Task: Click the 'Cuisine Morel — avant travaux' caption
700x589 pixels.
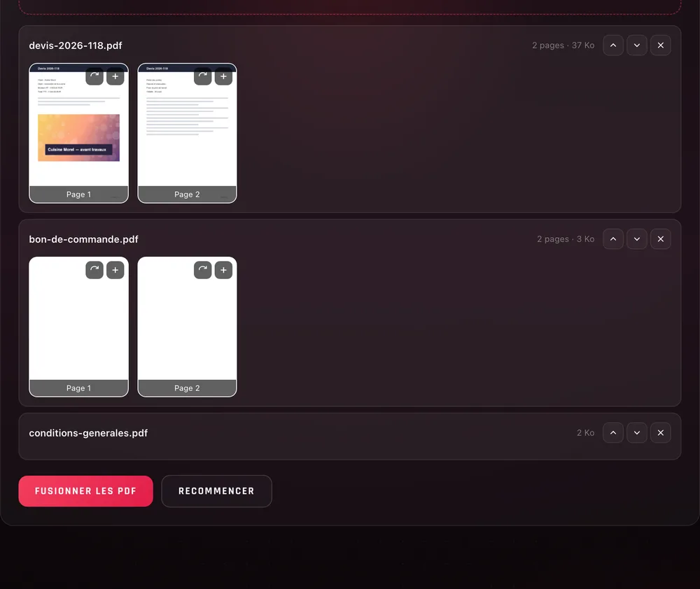Action: (x=77, y=150)
